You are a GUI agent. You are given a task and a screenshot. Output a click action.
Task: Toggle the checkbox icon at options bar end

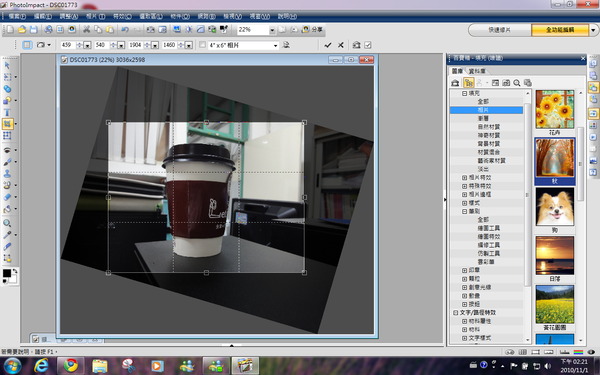coord(368,45)
